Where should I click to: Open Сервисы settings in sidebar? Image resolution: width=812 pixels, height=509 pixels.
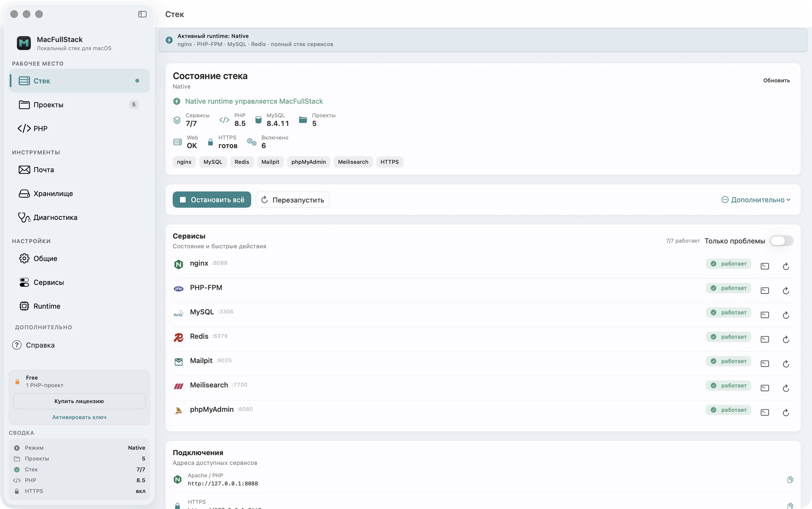tap(79, 282)
